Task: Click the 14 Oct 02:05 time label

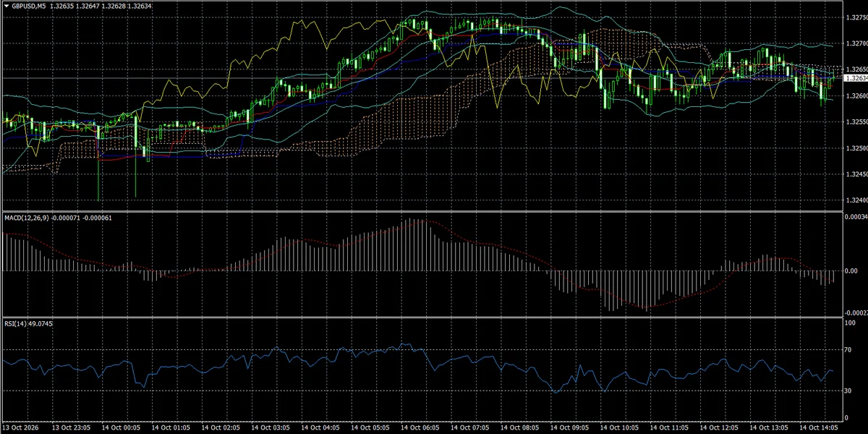Action: (x=222, y=427)
